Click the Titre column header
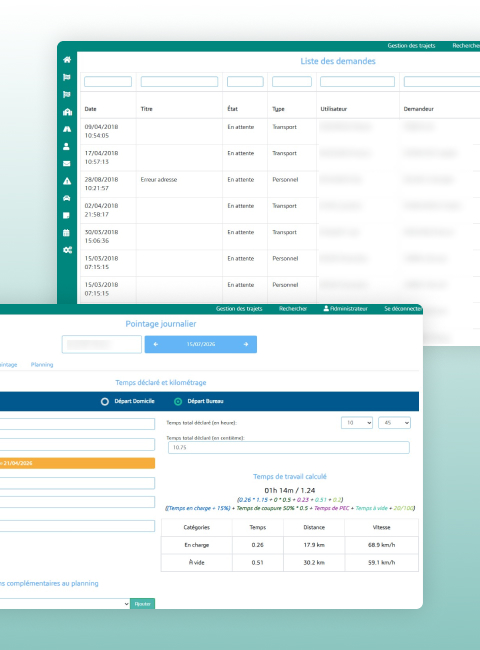The width and height of the screenshot is (480, 650). pos(147,109)
